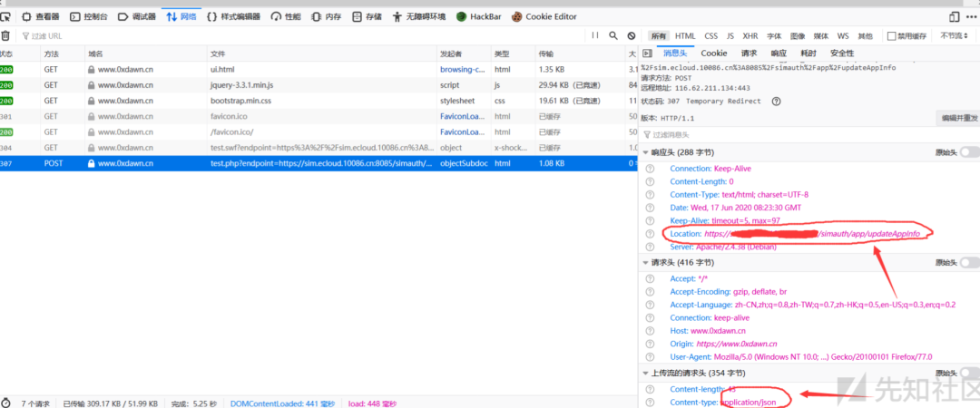Viewport: 980px width, 408px height.
Task: Focus the 过滤 URL input field
Action: [300, 36]
